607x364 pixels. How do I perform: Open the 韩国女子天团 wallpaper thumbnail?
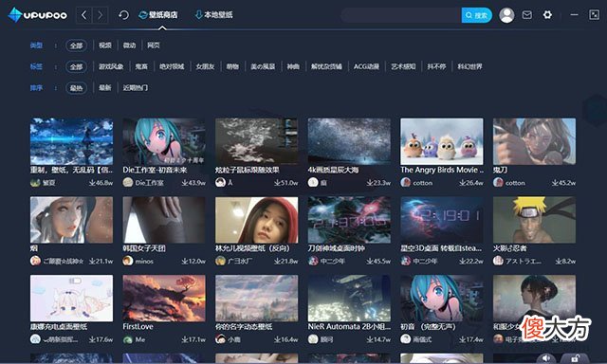click(x=164, y=220)
